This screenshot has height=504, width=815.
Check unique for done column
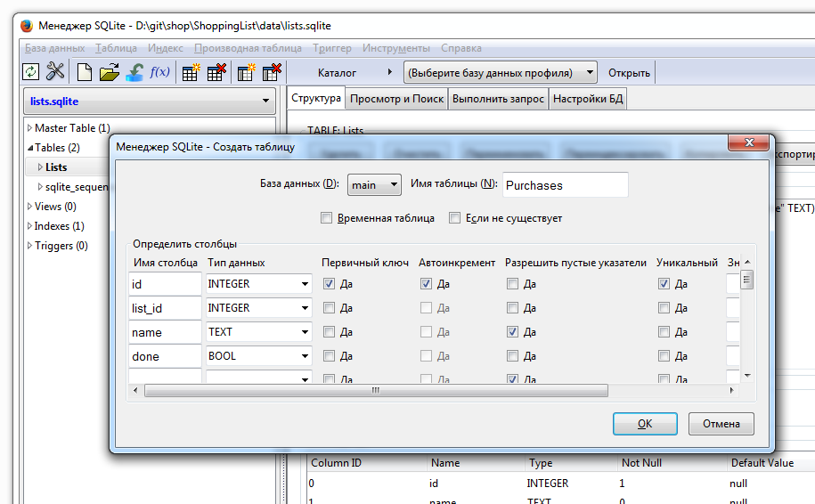[664, 356]
